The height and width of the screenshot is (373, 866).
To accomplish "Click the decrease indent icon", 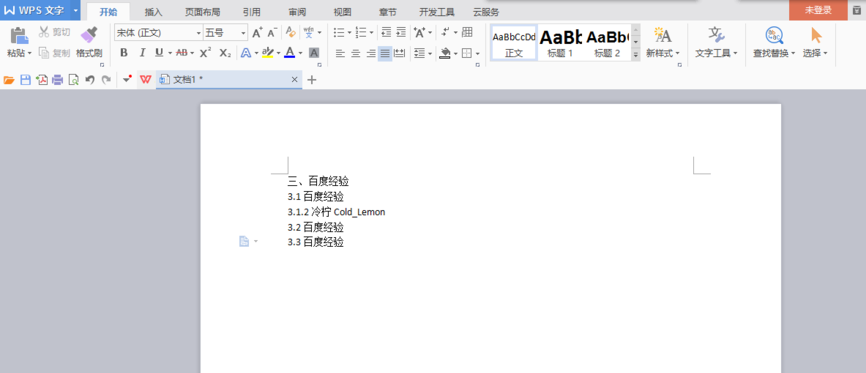I will click(386, 33).
